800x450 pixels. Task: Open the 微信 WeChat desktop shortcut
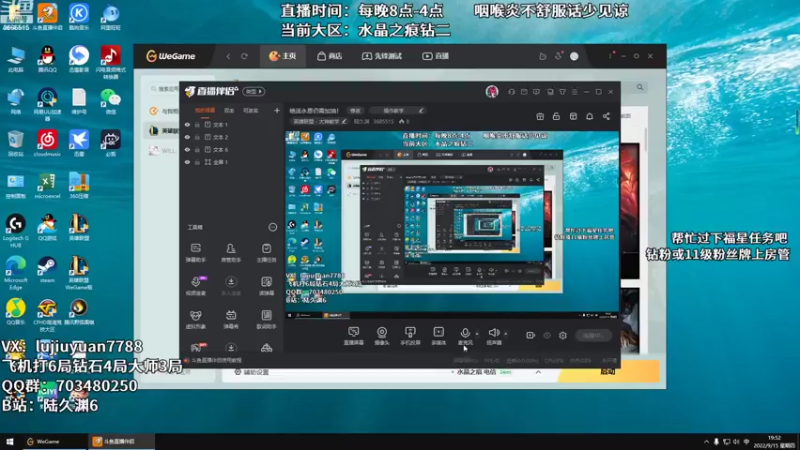110,102
